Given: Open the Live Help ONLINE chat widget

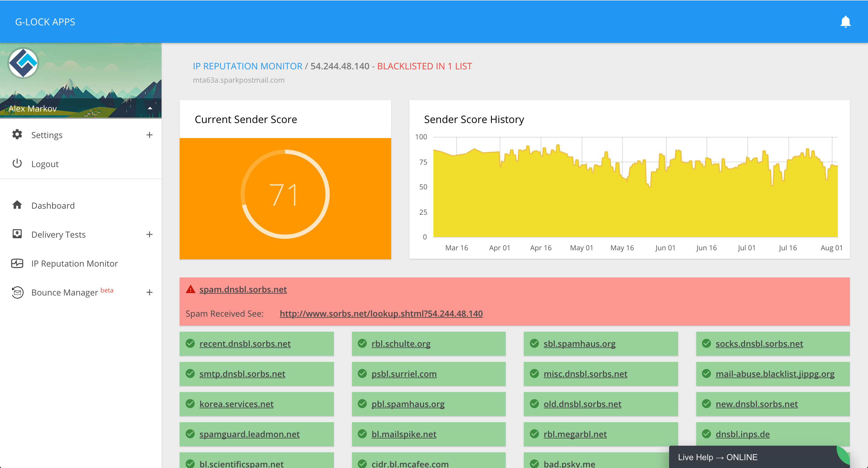Looking at the screenshot, I should pos(718,457).
